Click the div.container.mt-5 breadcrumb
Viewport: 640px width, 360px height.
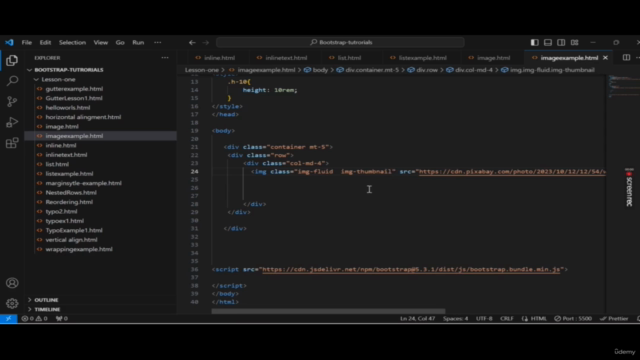368,70
